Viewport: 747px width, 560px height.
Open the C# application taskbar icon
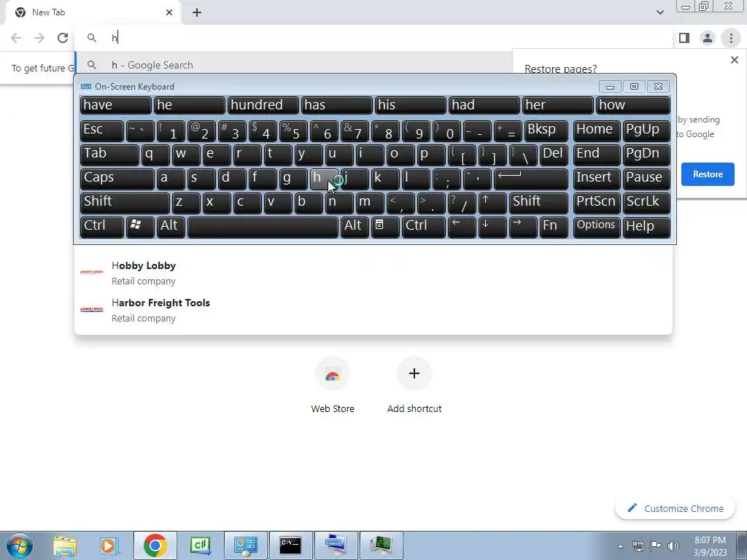201,545
